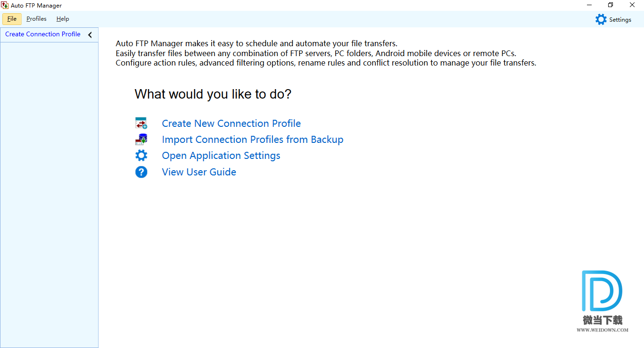
Task: Click the Settings gear icon at top right
Action: 601,19
